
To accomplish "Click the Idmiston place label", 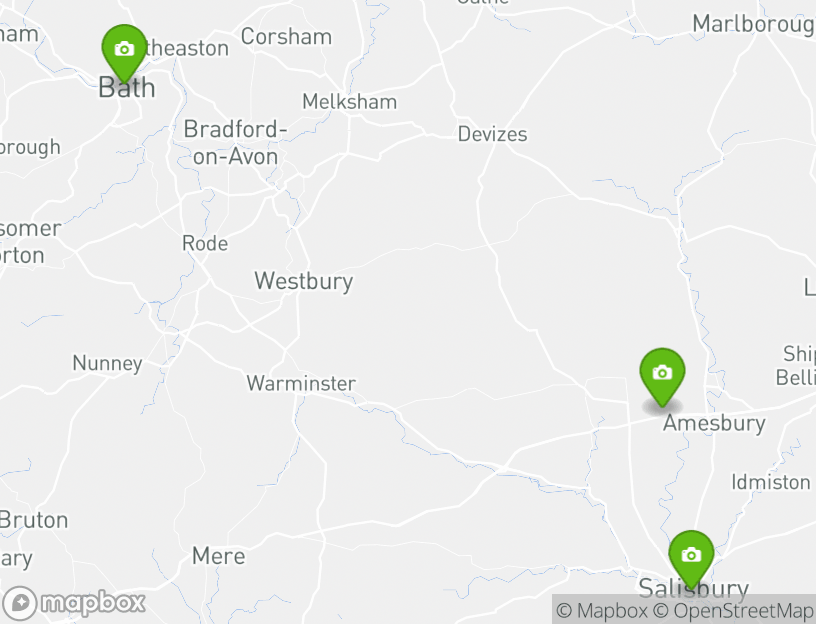I will click(771, 482).
